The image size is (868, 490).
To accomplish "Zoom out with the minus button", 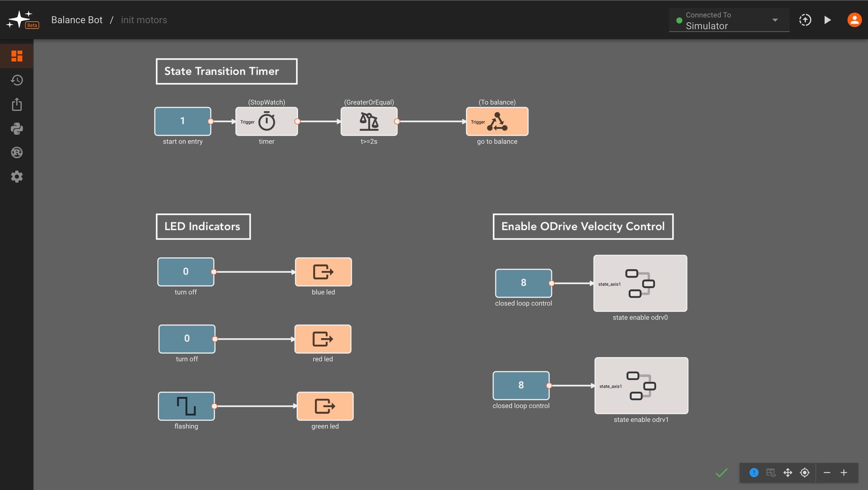I will click(827, 473).
